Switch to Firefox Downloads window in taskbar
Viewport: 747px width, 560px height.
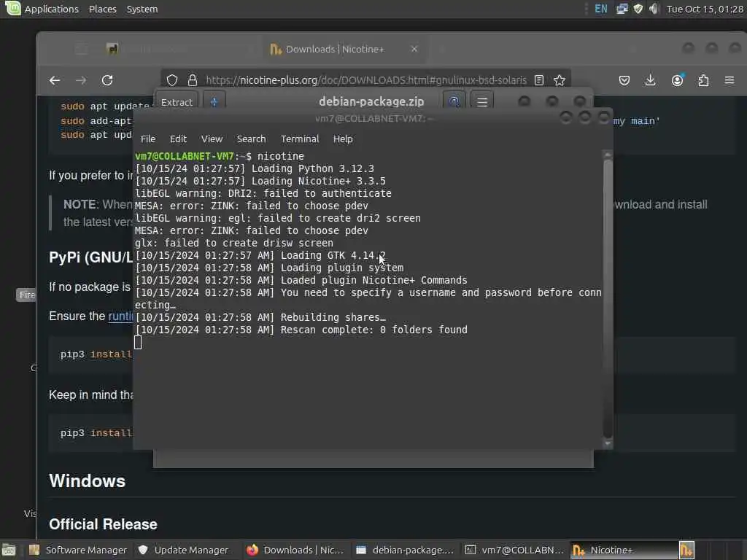coord(295,550)
